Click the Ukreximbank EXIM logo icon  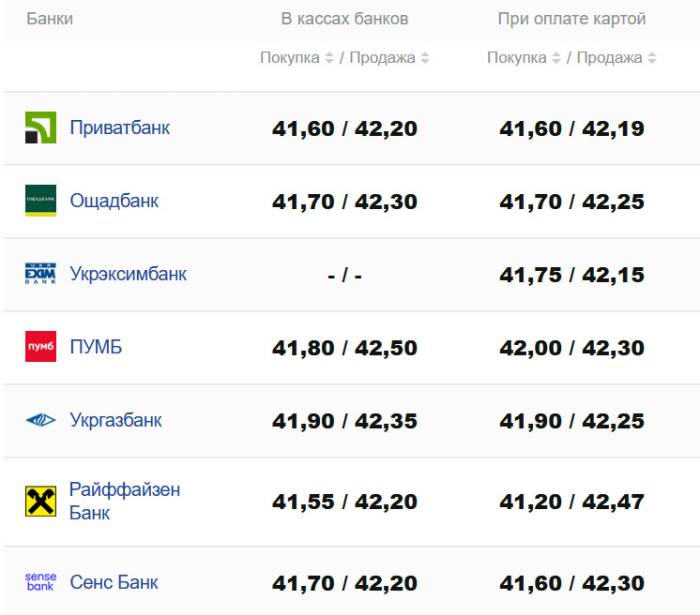click(x=41, y=274)
